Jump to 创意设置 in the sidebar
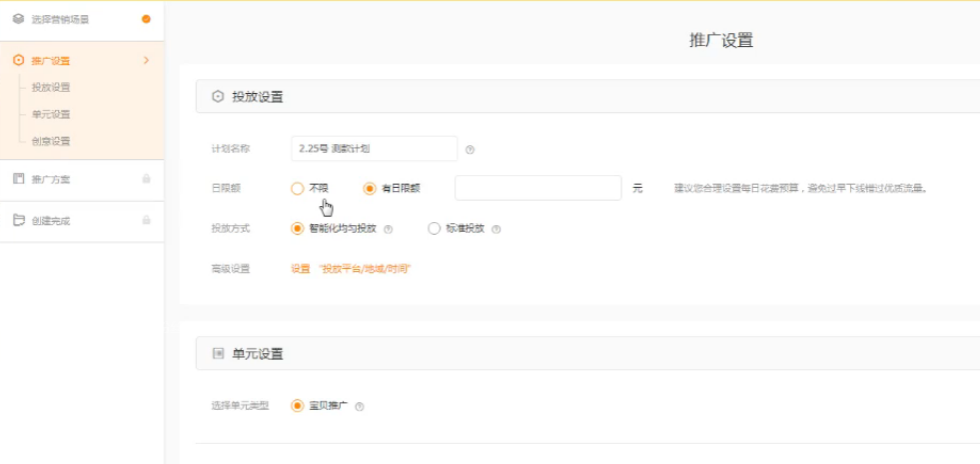980x464 pixels. point(51,142)
